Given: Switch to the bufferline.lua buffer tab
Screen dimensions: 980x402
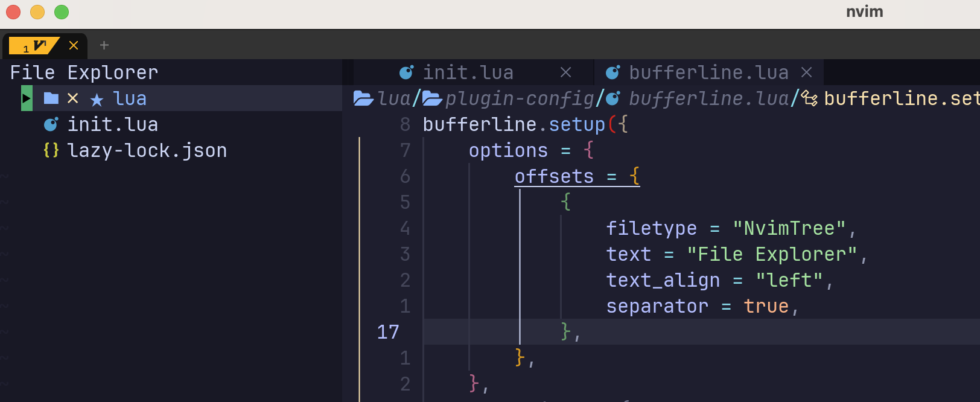Looking at the screenshot, I should pyautogui.click(x=708, y=72).
